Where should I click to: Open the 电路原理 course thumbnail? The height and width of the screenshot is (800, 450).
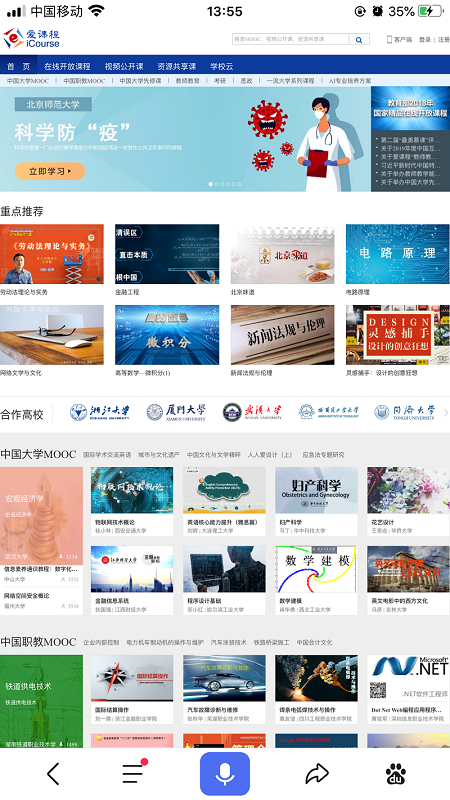click(397, 254)
